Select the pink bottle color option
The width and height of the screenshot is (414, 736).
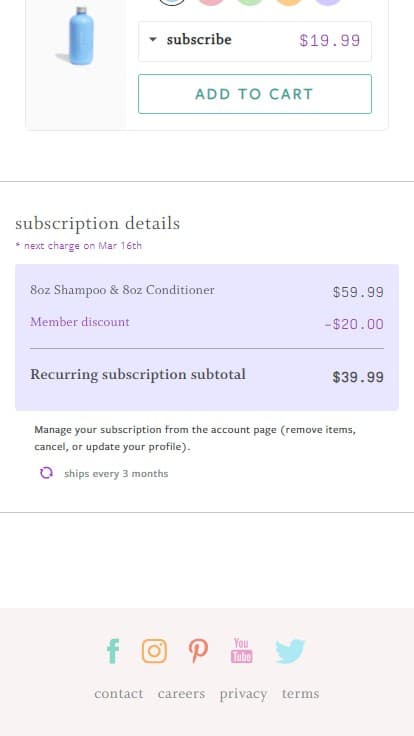[x=211, y=2]
